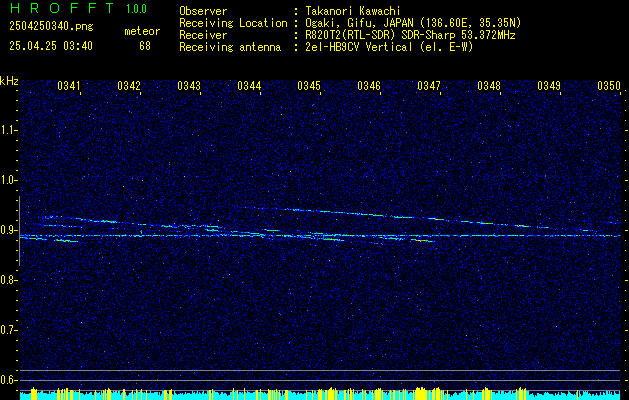Click the Observer field label
The image size is (629, 400).
tap(203, 11)
